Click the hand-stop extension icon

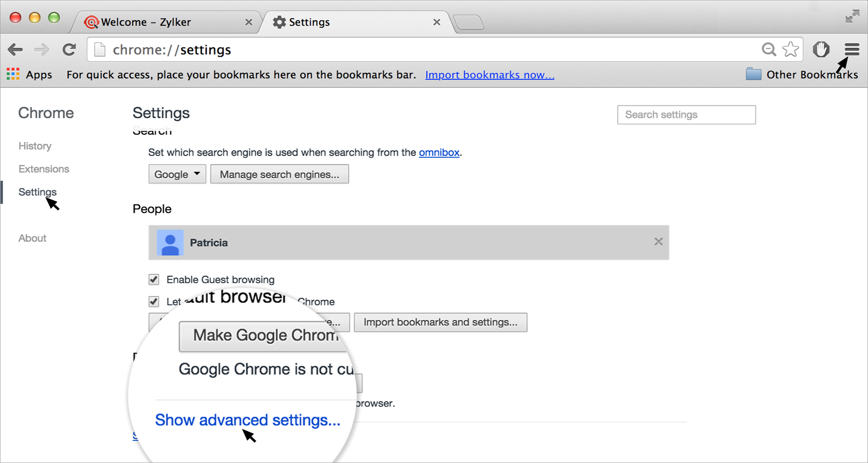[x=821, y=49]
